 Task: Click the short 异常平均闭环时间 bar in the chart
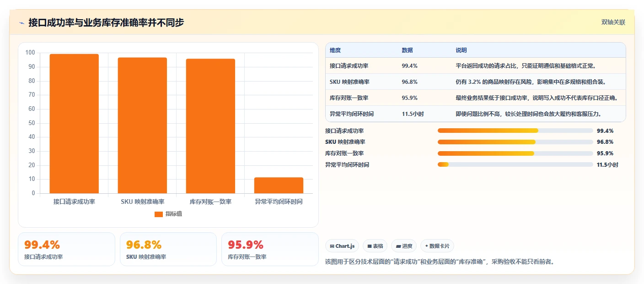[279, 185]
